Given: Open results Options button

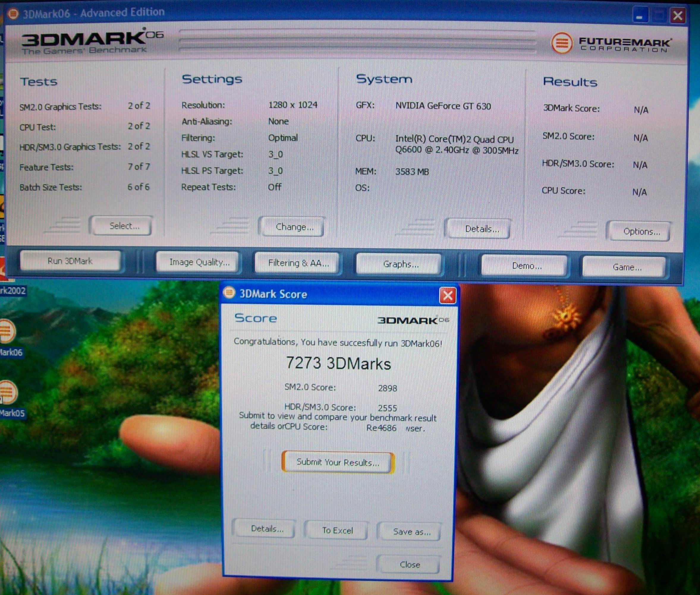Looking at the screenshot, I should (x=639, y=231).
